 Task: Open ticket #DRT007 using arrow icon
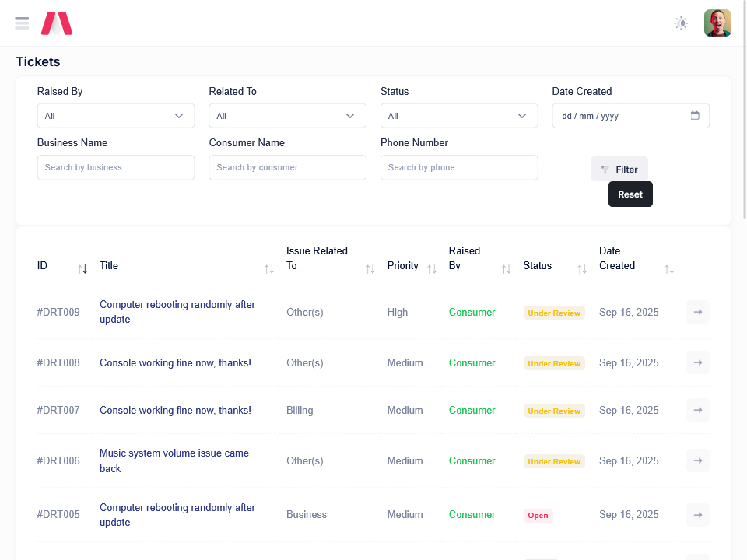(697, 410)
